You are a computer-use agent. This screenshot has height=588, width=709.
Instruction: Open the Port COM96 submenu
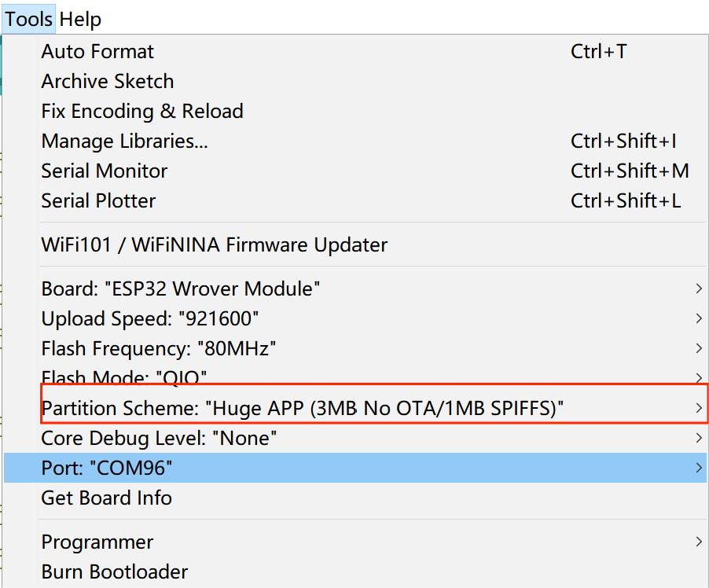tap(107, 469)
